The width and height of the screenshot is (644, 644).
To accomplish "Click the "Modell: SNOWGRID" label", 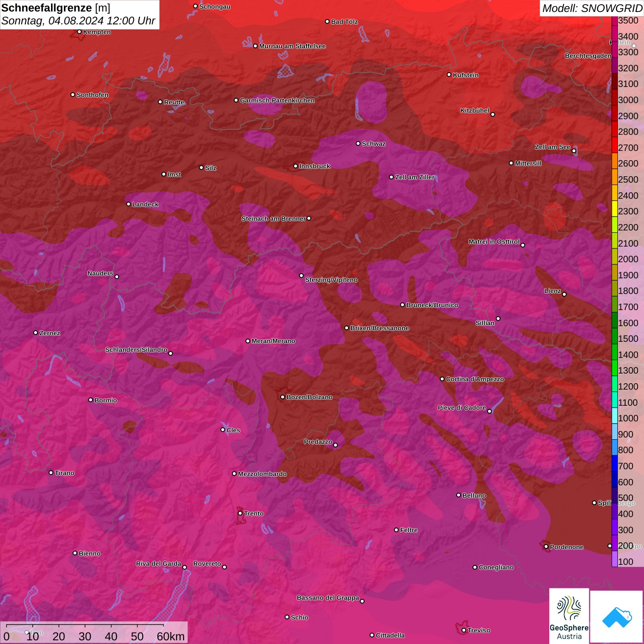I will (x=592, y=8).
